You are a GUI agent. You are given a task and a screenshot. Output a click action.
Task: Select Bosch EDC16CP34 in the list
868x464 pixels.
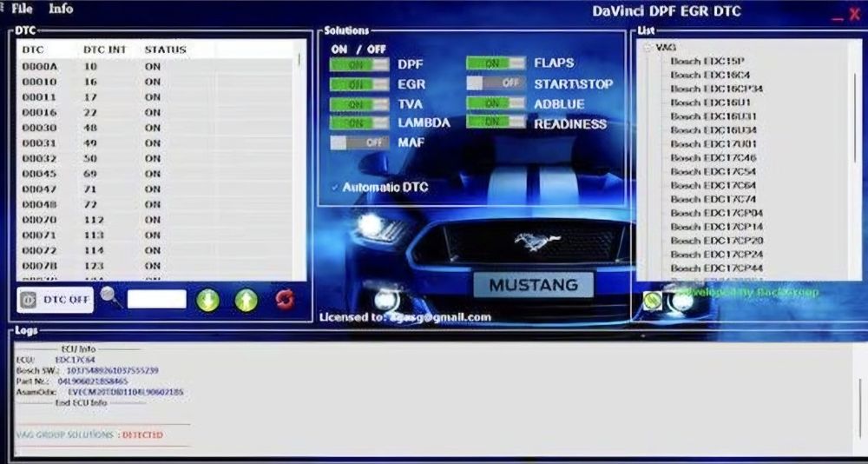click(x=716, y=89)
